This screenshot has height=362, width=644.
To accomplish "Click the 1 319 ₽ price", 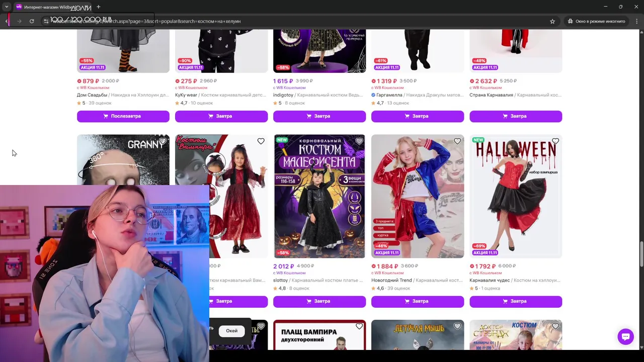I will point(386,81).
